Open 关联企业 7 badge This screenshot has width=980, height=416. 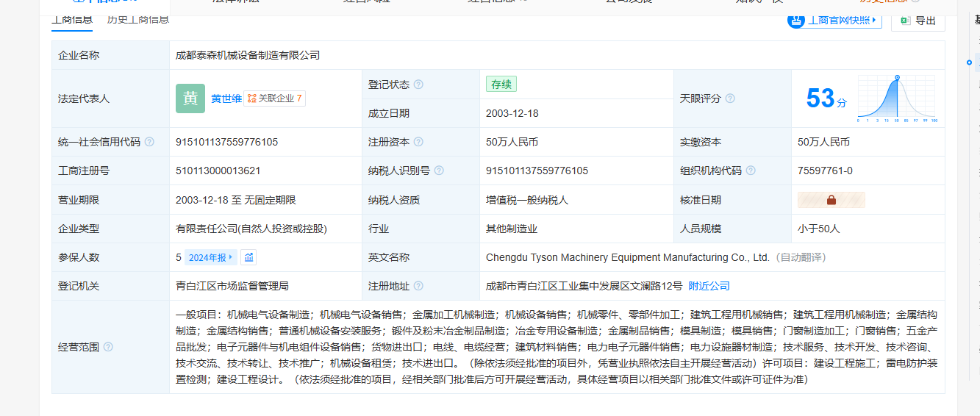[x=275, y=98]
